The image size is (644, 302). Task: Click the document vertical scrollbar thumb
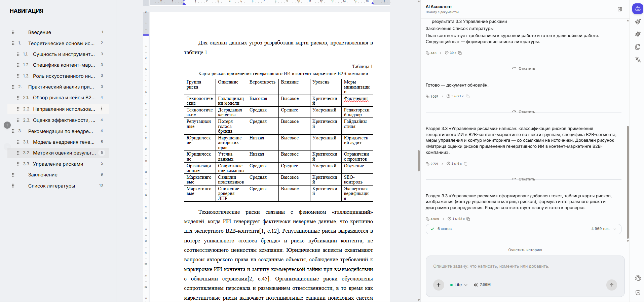(x=418, y=161)
